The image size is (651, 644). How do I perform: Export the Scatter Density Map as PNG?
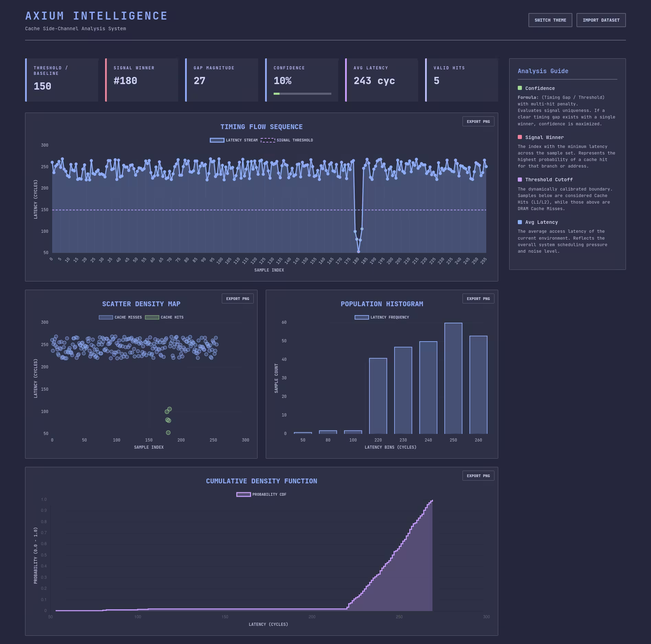[x=238, y=299]
